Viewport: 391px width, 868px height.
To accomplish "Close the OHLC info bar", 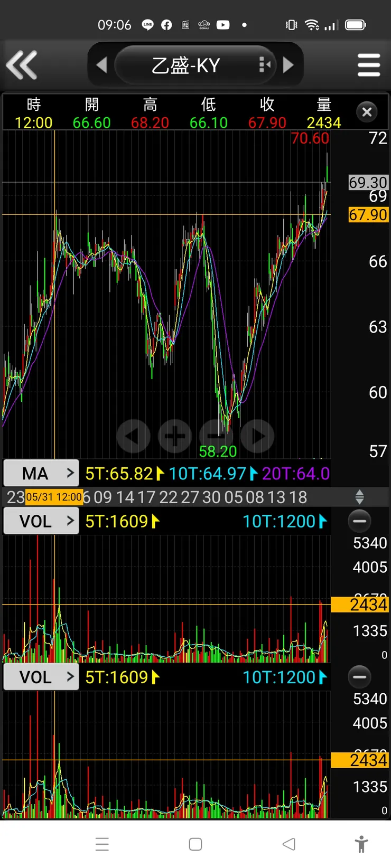I will point(367,112).
